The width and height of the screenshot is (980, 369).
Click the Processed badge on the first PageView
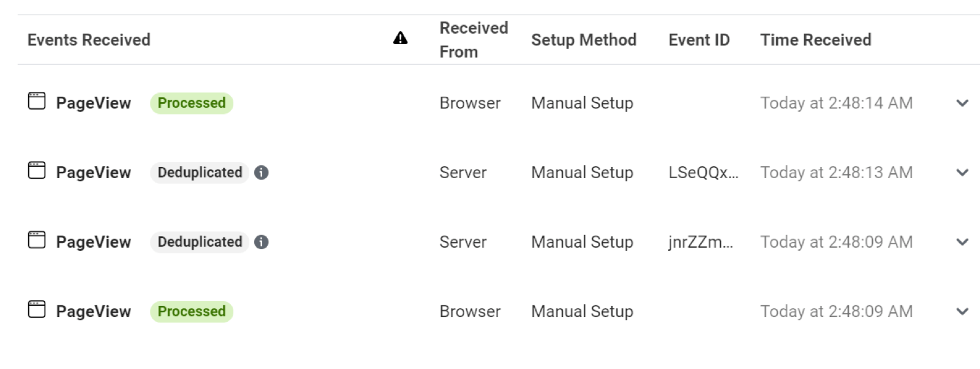coord(192,103)
